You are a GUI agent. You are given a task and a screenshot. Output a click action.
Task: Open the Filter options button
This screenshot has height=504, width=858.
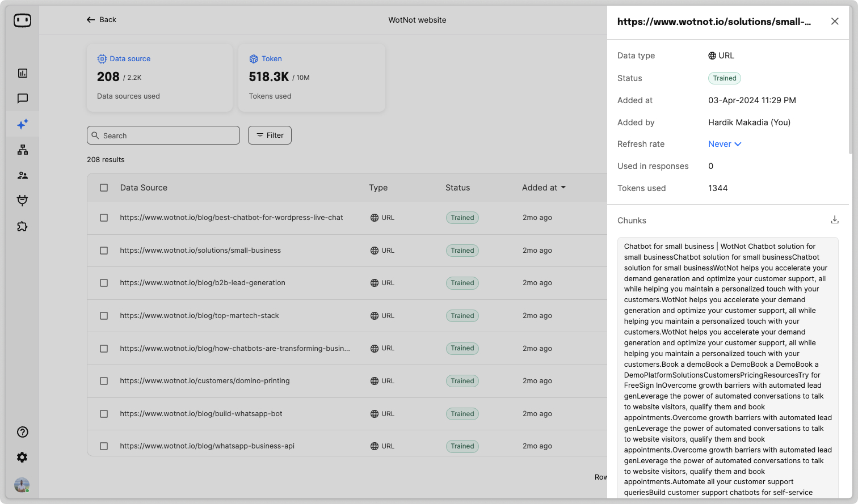pyautogui.click(x=270, y=135)
